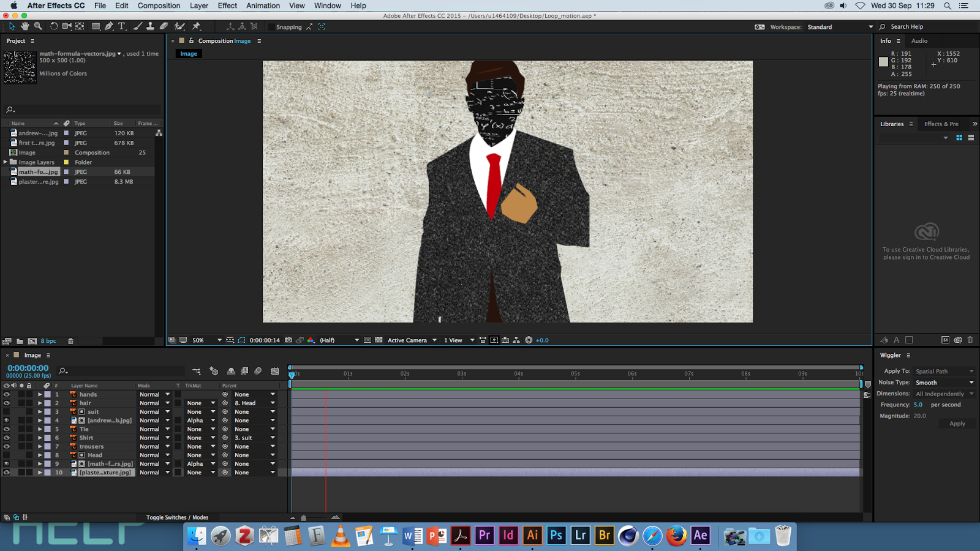The width and height of the screenshot is (980, 551).
Task: Activate the Puppet Pin tool
Action: pos(197,26)
